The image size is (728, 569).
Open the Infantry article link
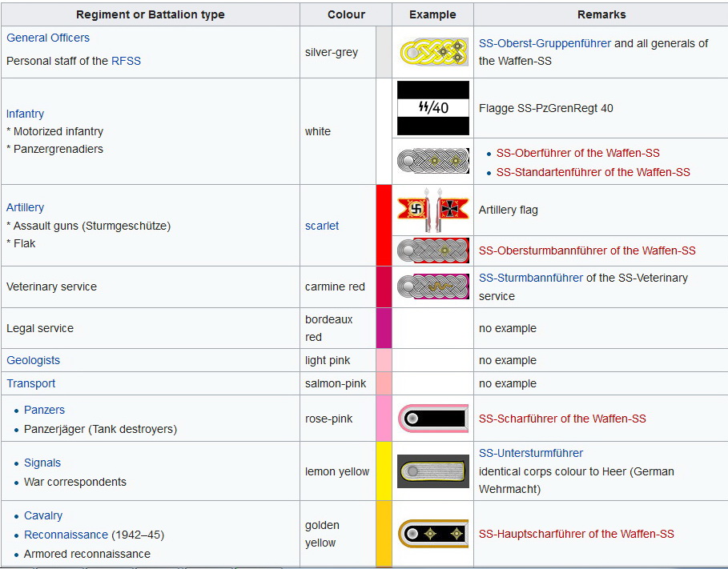coord(25,114)
